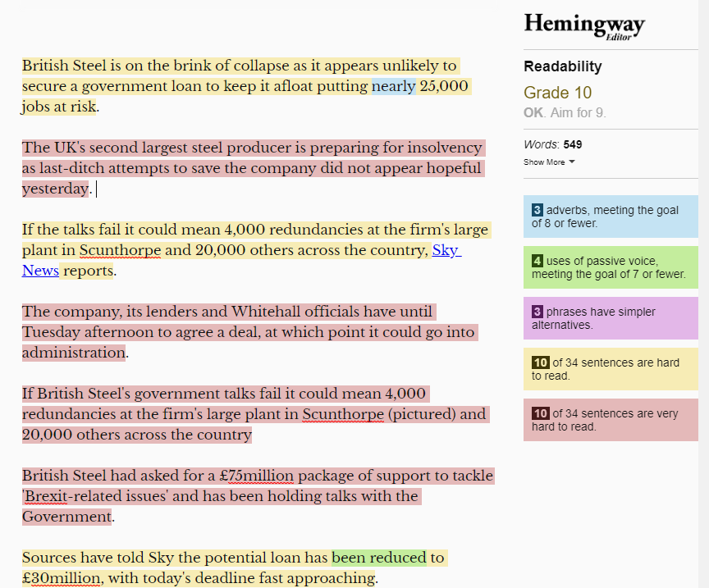The width and height of the screenshot is (709, 588).
Task: Click the word 'administration' in the text
Action: pos(74,353)
